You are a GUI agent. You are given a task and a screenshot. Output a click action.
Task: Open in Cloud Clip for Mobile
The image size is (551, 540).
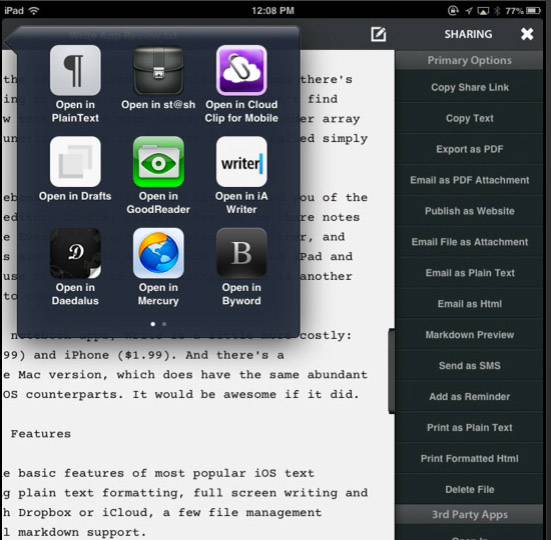click(241, 70)
